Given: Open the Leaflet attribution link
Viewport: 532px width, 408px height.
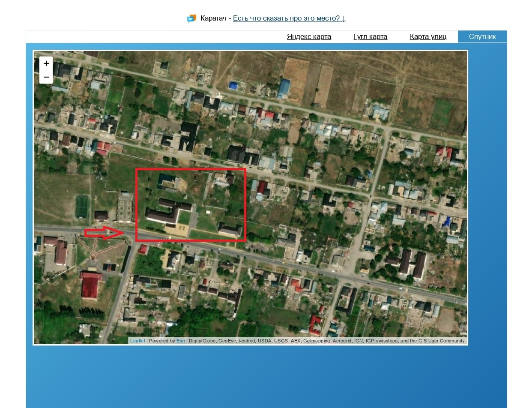Looking at the screenshot, I should (137, 341).
